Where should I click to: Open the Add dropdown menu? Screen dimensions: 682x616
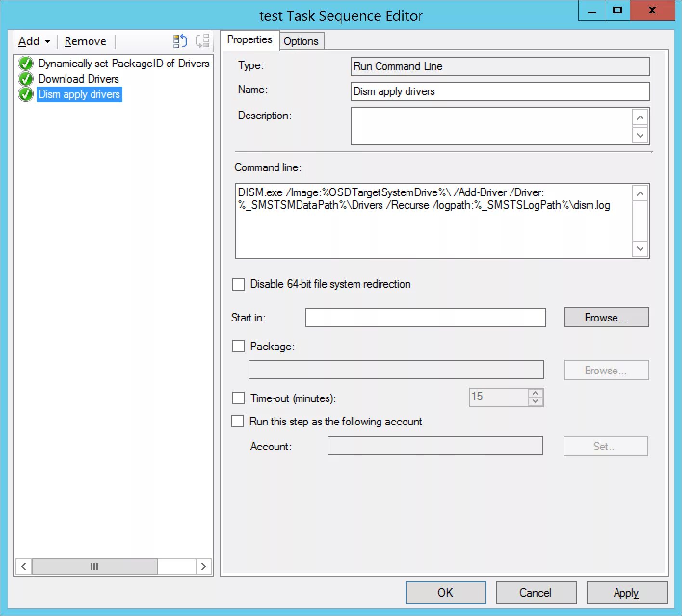(x=34, y=41)
